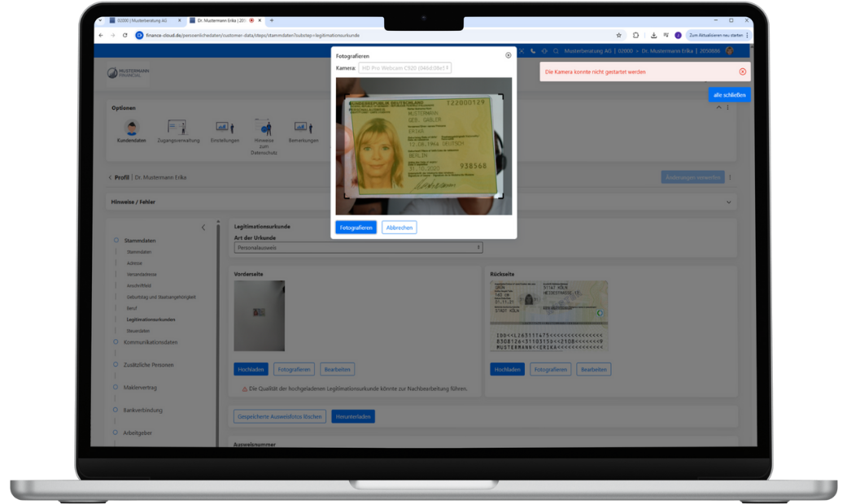Open the Kamera selection dropdown
Viewport: 847px width, 504px height.
[404, 68]
